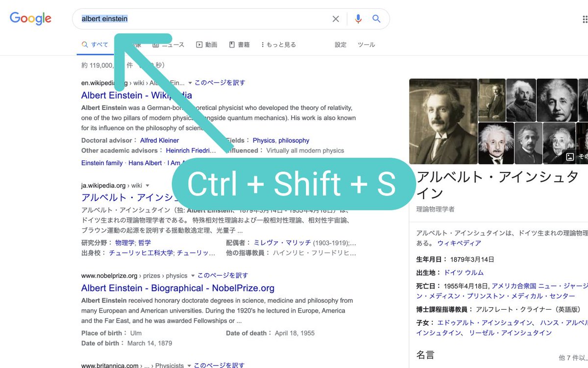588x368 pixels.
Task: Open エドゥアルト・アインシュタイン link
Action: pos(485,322)
